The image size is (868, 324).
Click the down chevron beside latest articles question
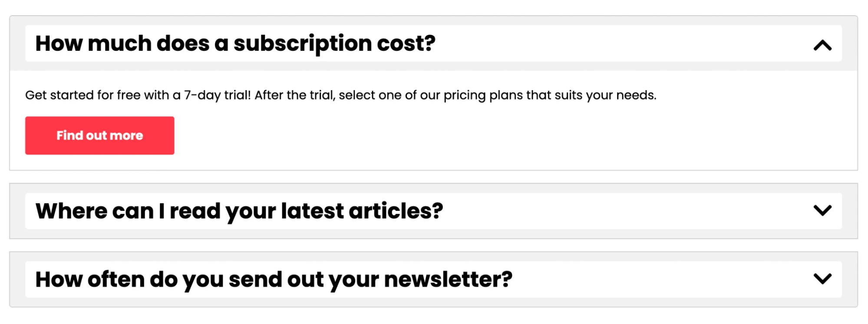click(x=822, y=211)
